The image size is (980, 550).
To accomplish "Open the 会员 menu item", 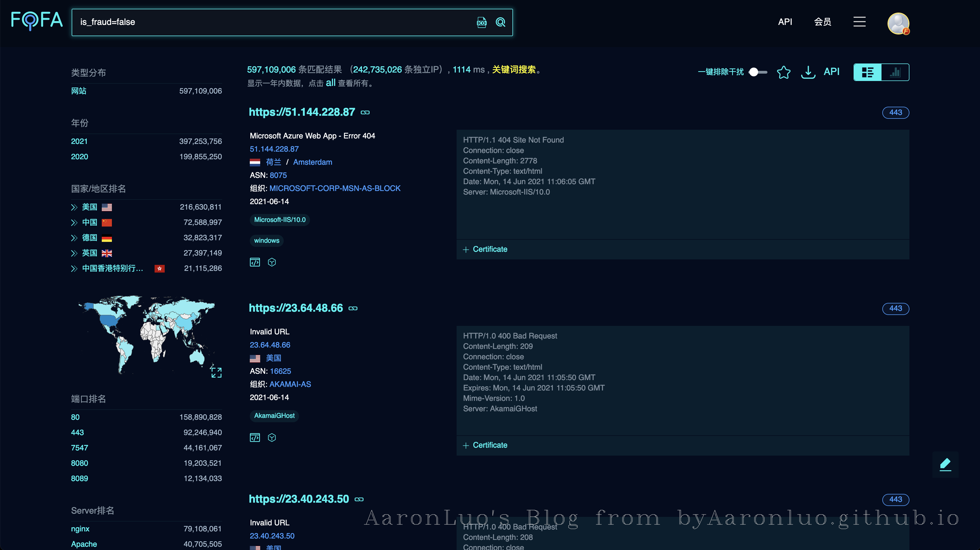I will coord(822,22).
